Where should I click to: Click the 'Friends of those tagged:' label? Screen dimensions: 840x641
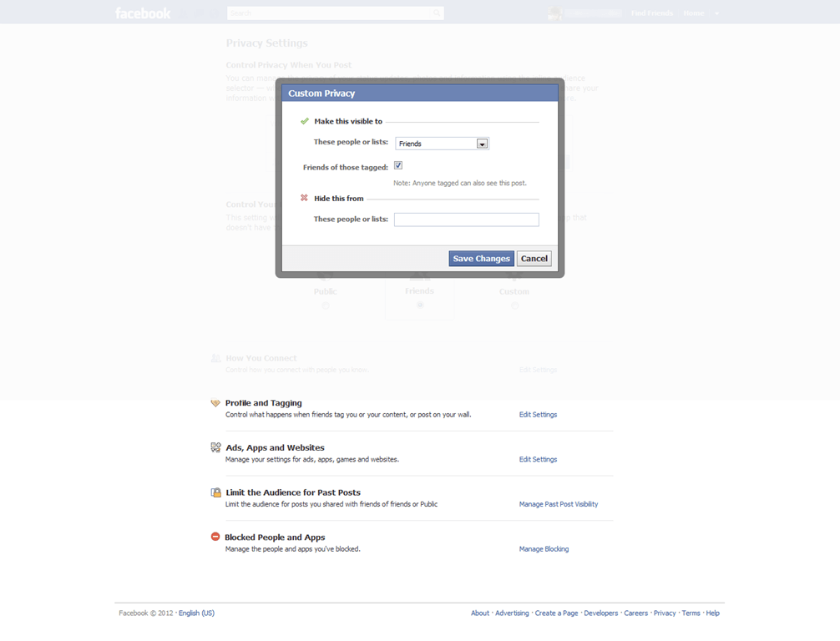346,167
